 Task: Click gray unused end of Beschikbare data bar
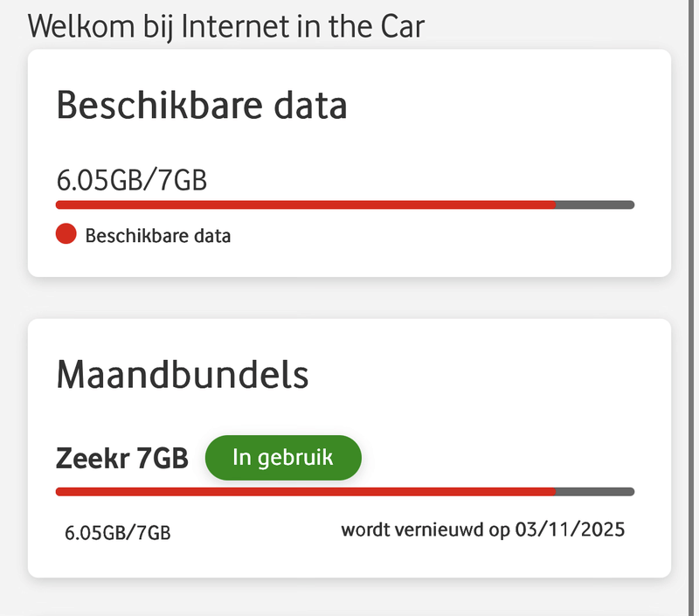(x=595, y=204)
